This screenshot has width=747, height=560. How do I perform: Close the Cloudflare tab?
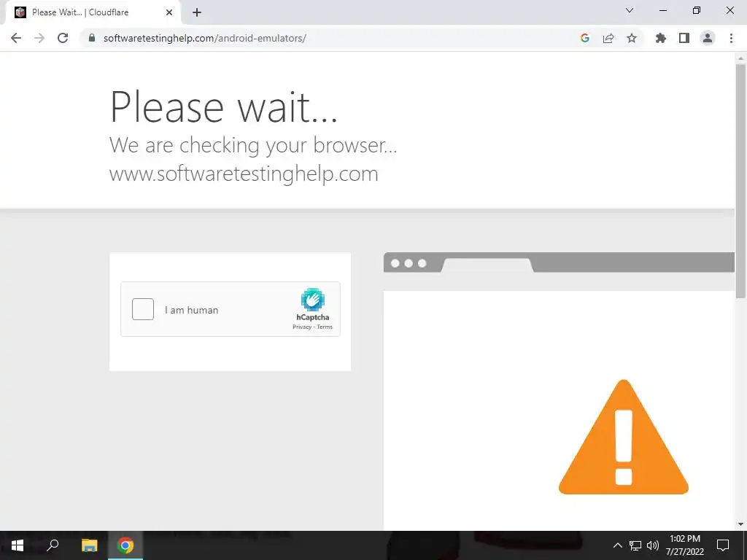[169, 12]
